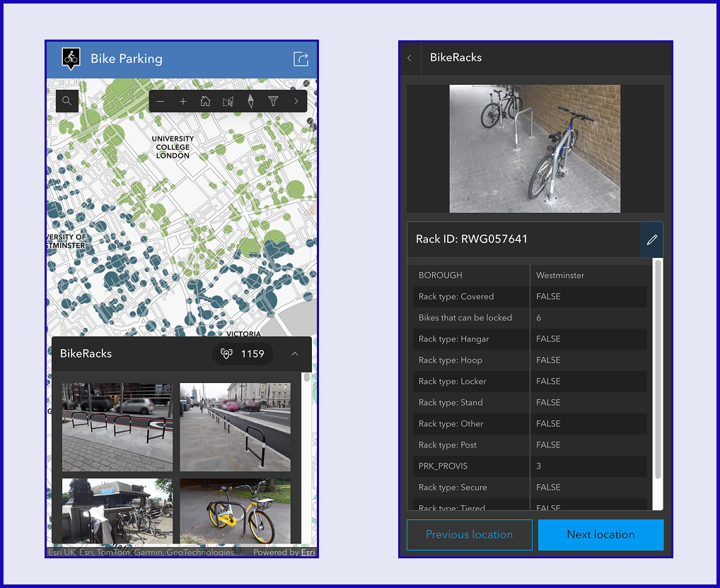The height and width of the screenshot is (588, 720).
Task: Go back using the BikeRacks panel arrow
Action: 410,58
